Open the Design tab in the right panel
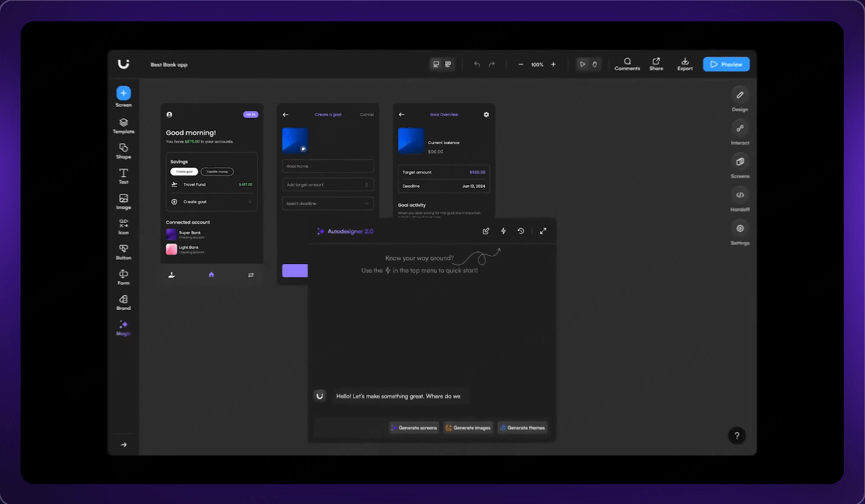Viewport: 865px width, 504px height. 740,95
